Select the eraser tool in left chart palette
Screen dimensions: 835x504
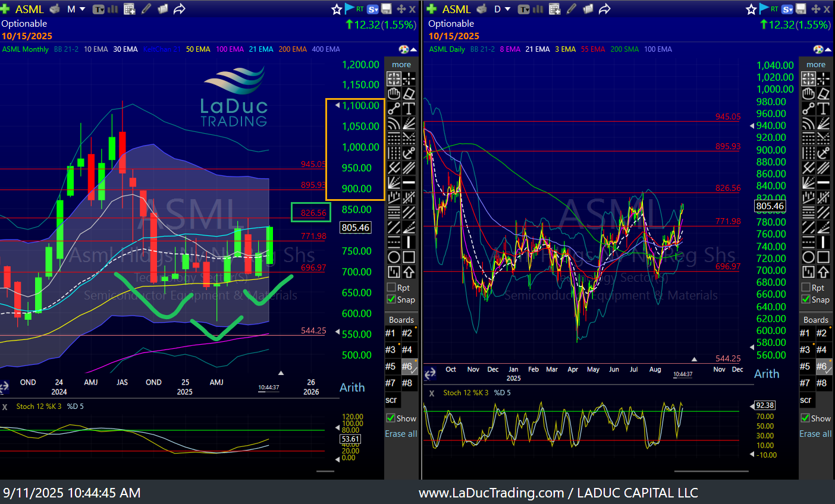point(409,93)
